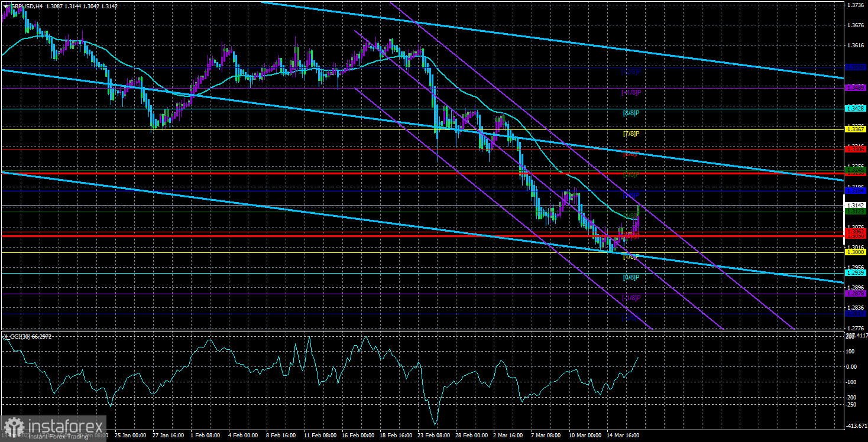Click the yellow 1.3367 price tag

point(856,129)
